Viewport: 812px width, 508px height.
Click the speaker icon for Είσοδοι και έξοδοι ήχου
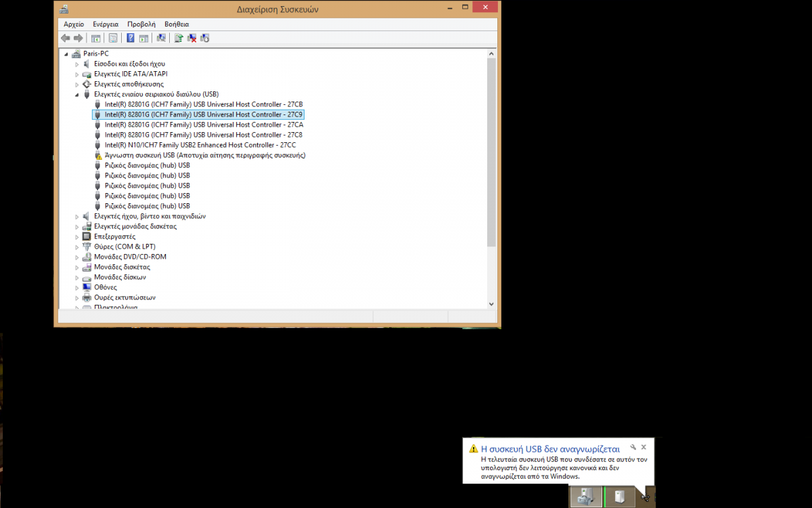(x=87, y=64)
